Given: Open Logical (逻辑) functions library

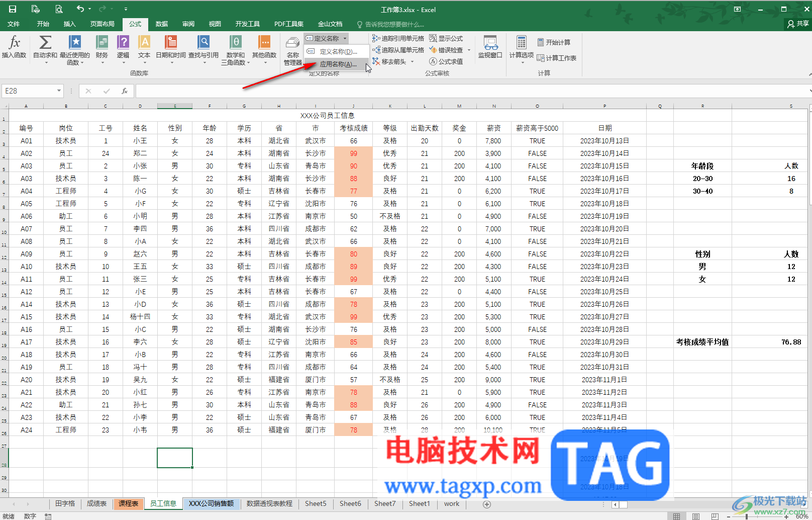Looking at the screenshot, I should (123, 49).
